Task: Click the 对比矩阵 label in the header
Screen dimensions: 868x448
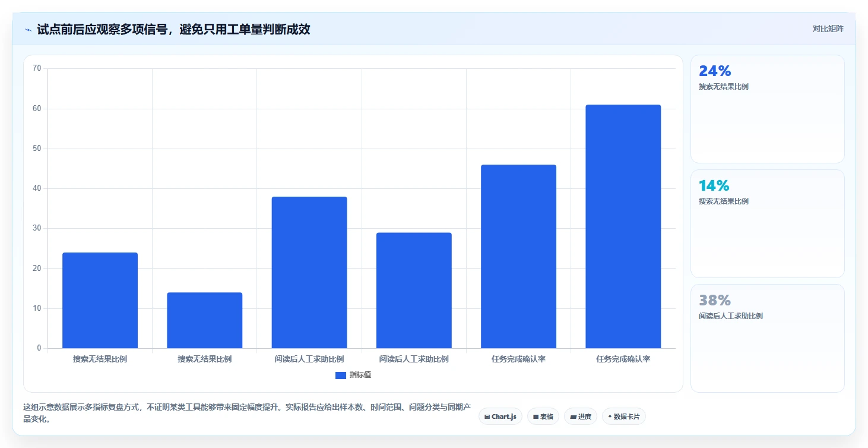Action: click(x=828, y=29)
